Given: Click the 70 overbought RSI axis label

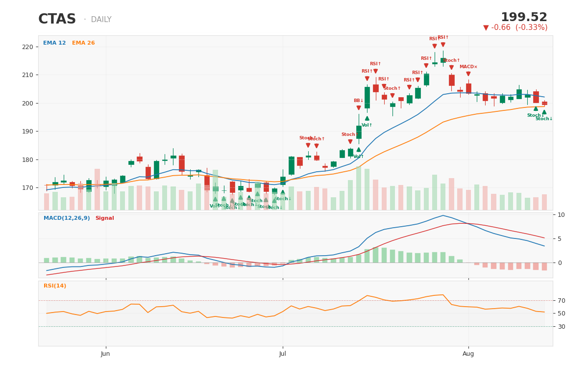Looking at the screenshot, I should [562, 301].
